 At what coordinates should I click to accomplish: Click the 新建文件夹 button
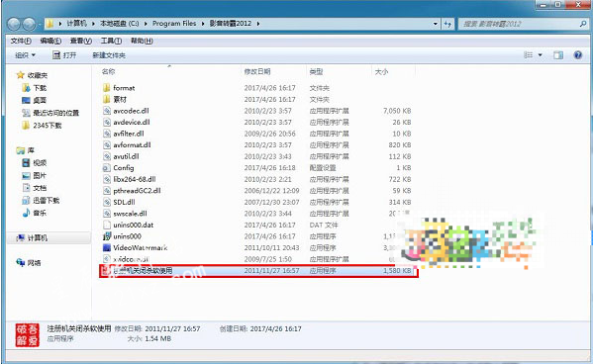tap(109, 55)
